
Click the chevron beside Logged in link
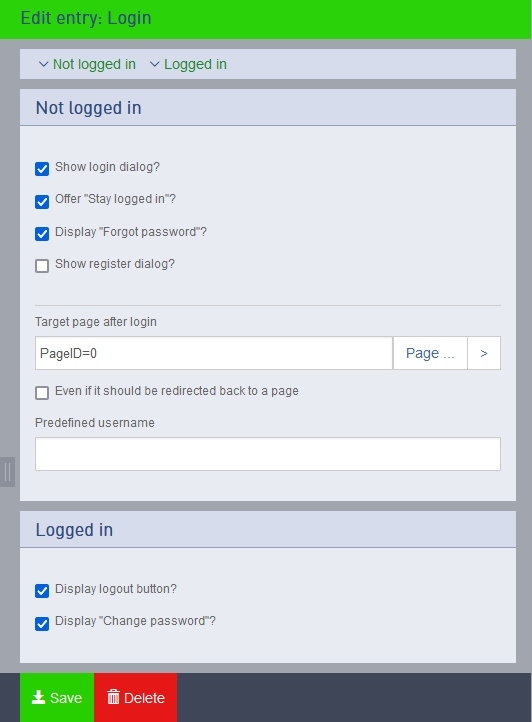155,64
